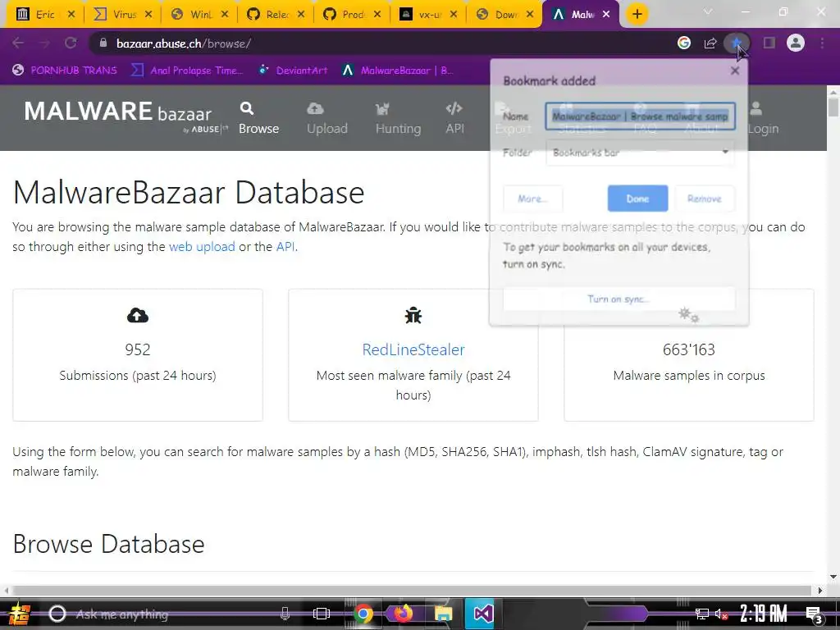Click Turn on sync...
The image size is (840, 630).
pos(619,299)
